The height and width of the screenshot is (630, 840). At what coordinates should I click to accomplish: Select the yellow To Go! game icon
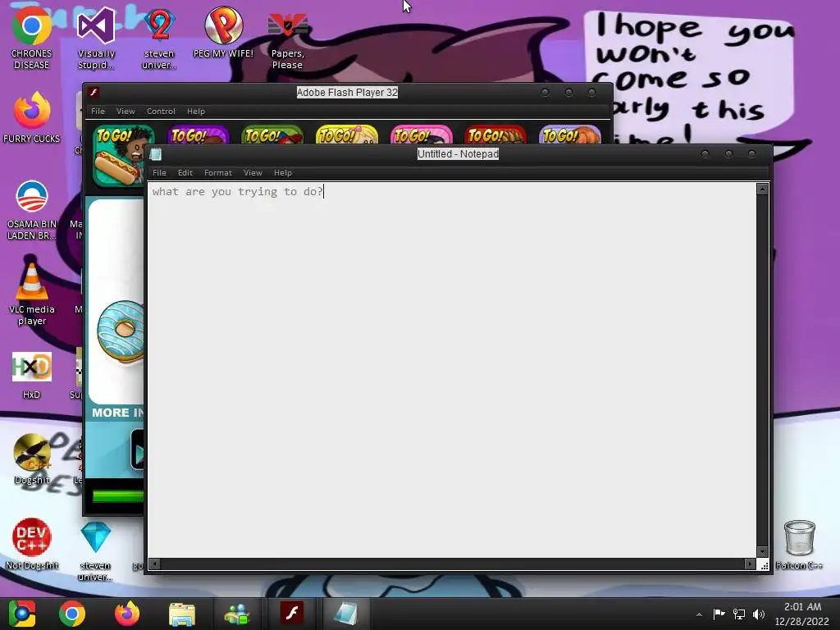click(x=347, y=135)
